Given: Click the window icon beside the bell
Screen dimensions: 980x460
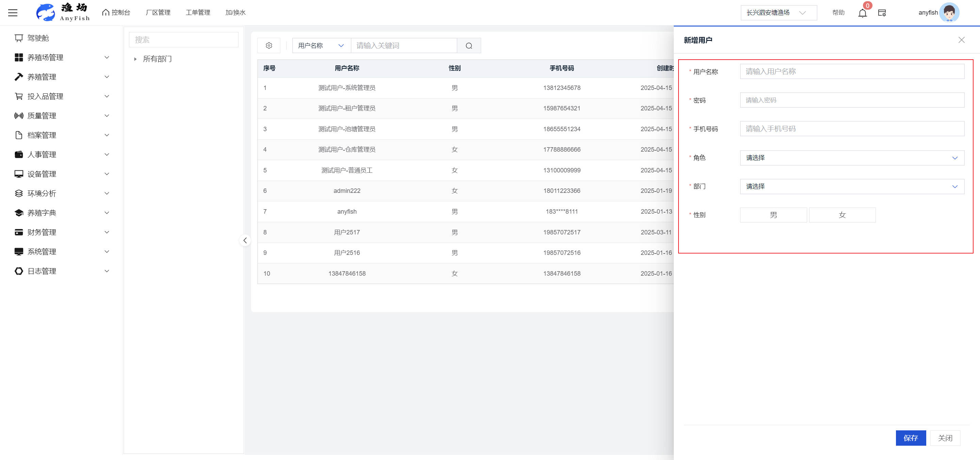Looking at the screenshot, I should pyautogui.click(x=882, y=13).
